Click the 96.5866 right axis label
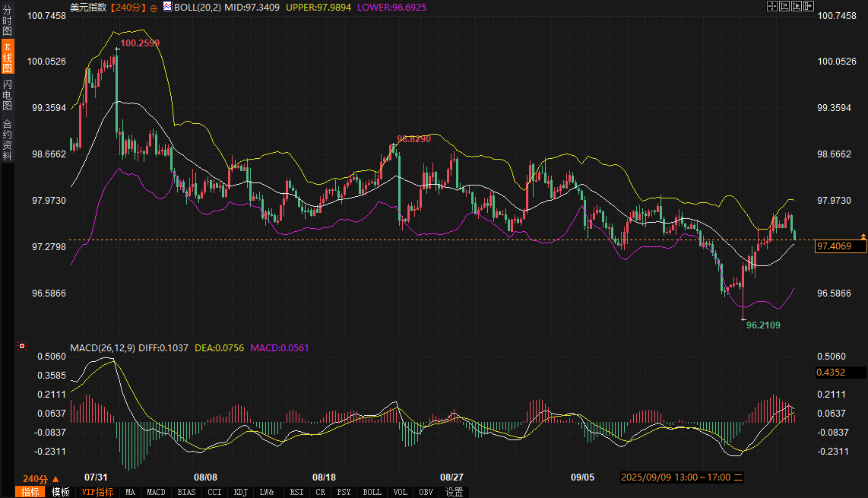Viewport: 868px width, 498px height. click(x=835, y=293)
